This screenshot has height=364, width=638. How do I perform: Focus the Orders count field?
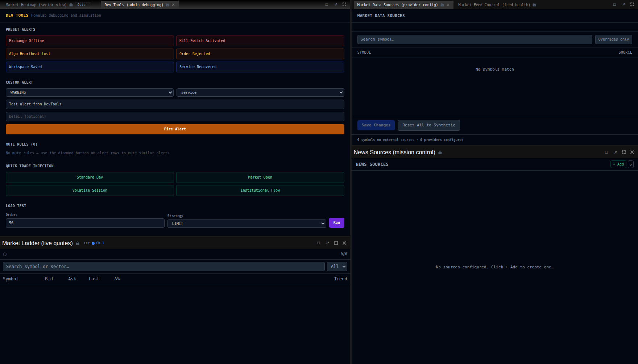(x=85, y=223)
